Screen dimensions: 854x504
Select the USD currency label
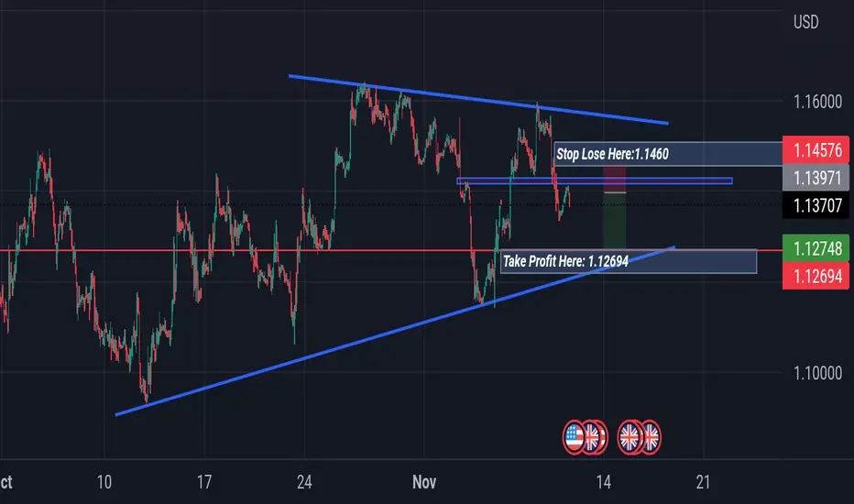pos(805,22)
